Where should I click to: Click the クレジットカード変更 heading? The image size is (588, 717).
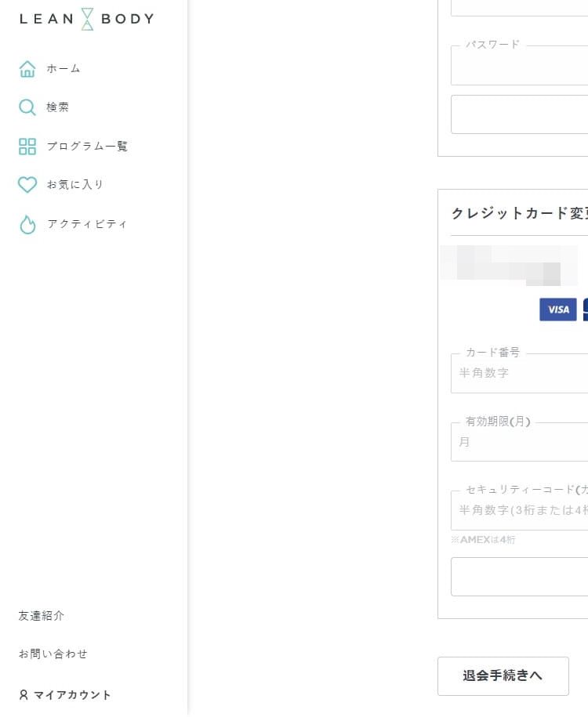[x=519, y=213]
